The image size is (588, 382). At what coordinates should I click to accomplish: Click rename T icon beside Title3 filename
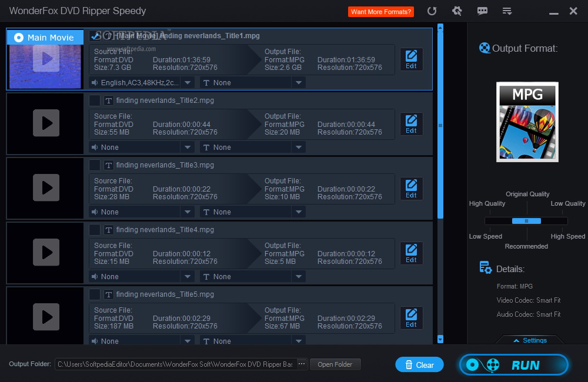tap(108, 165)
